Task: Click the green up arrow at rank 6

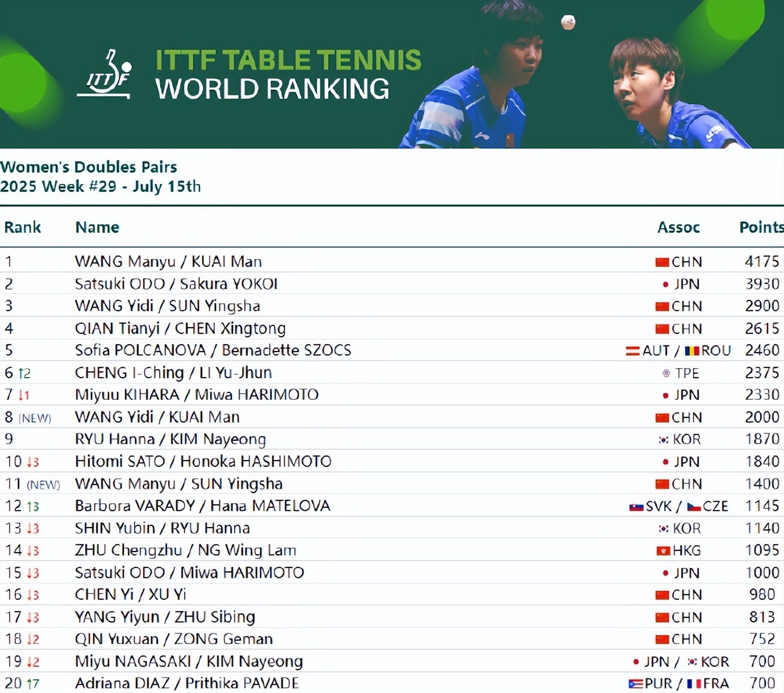Action: coord(21,373)
